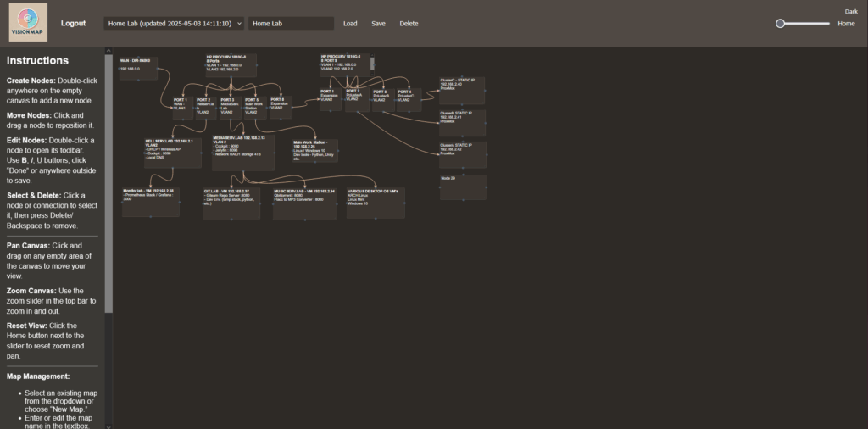
Task: Click the map name textbox
Action: tap(292, 23)
